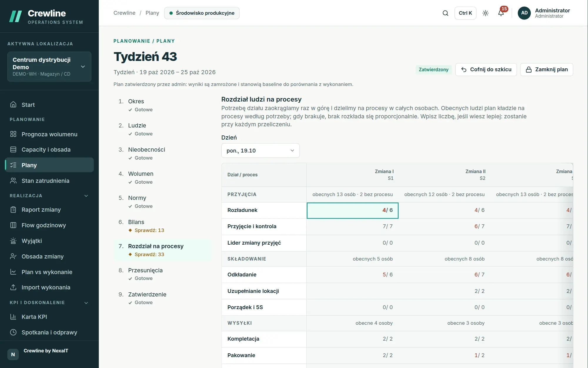Image resolution: width=588 pixels, height=368 pixels.
Task: Click the Crewline breadcrumb link
Action: pos(124,13)
